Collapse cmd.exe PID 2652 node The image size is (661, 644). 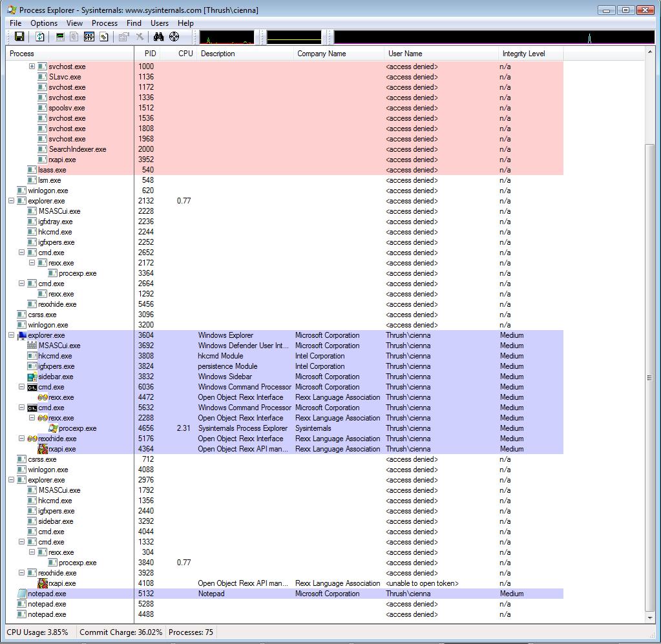(21, 253)
